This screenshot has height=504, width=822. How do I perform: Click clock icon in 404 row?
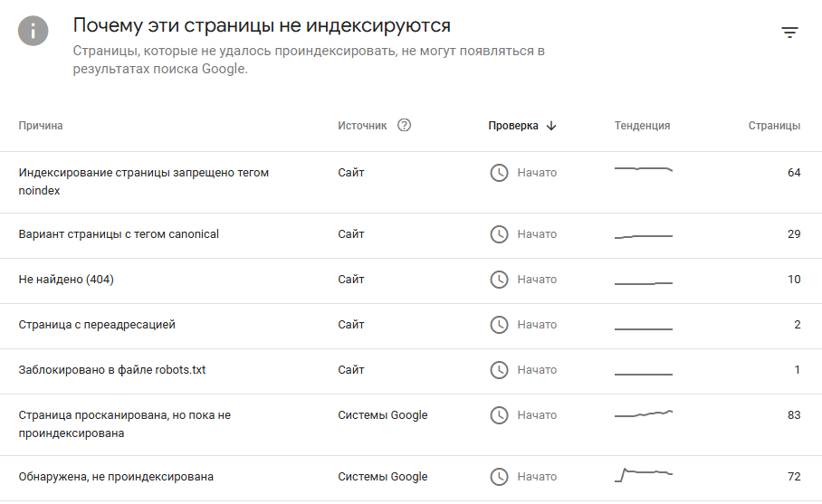pos(499,280)
